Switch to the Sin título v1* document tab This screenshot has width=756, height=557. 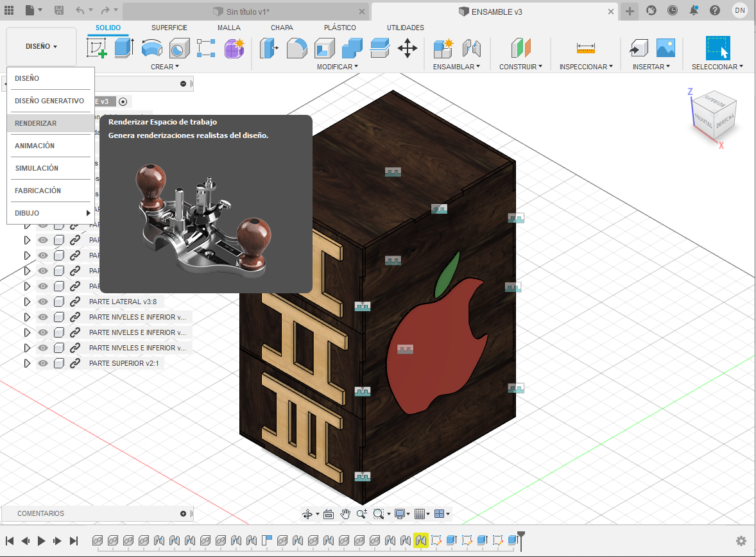click(x=246, y=12)
